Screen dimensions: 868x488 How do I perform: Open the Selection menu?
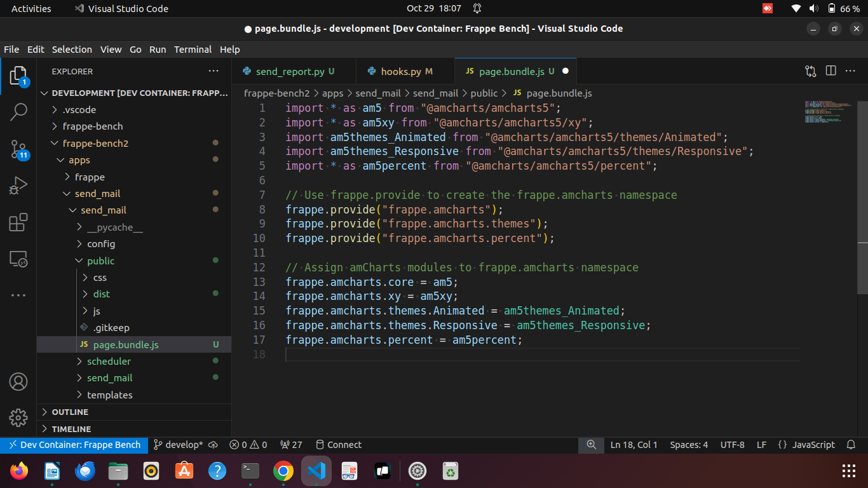tap(72, 50)
